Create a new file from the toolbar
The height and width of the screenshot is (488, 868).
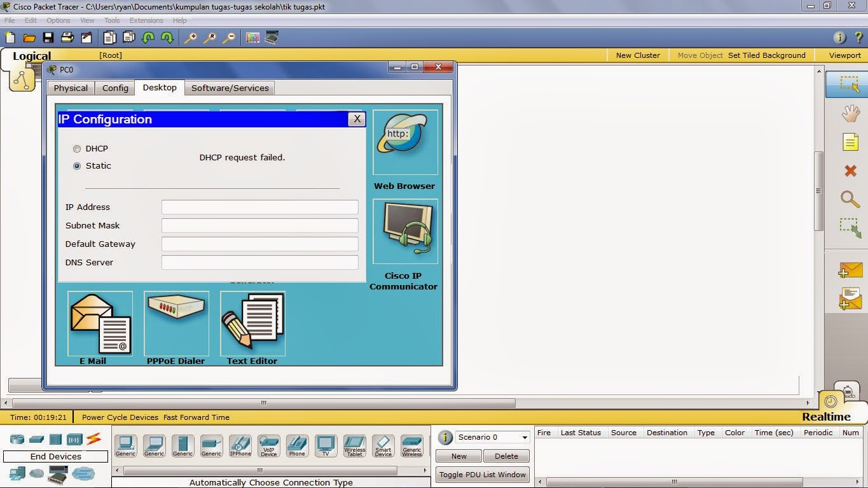[x=10, y=38]
